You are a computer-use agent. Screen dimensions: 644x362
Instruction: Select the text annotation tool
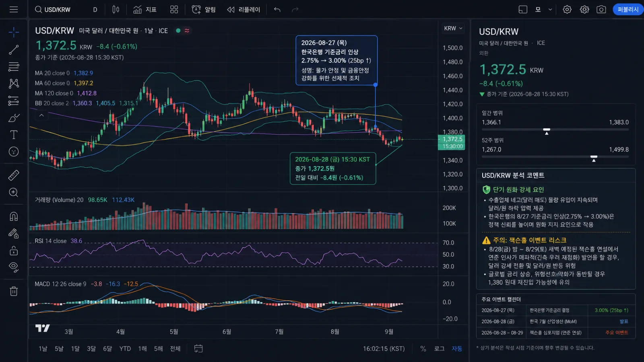[14, 135]
